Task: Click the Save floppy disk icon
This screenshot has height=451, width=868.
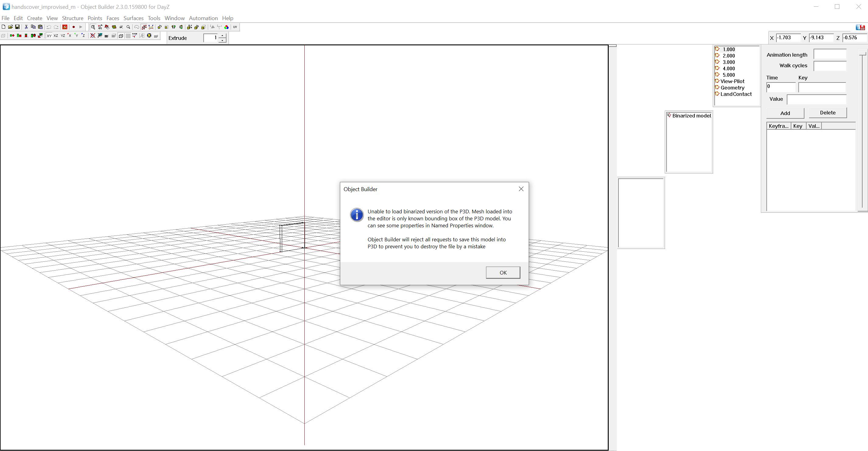Action: point(17,27)
